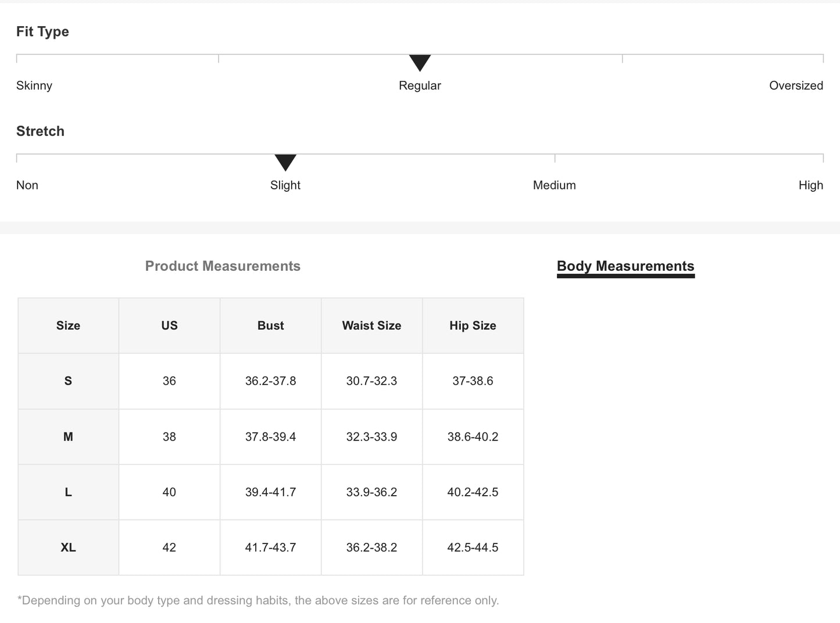
Task: Select the S size row header
Action: [68, 381]
